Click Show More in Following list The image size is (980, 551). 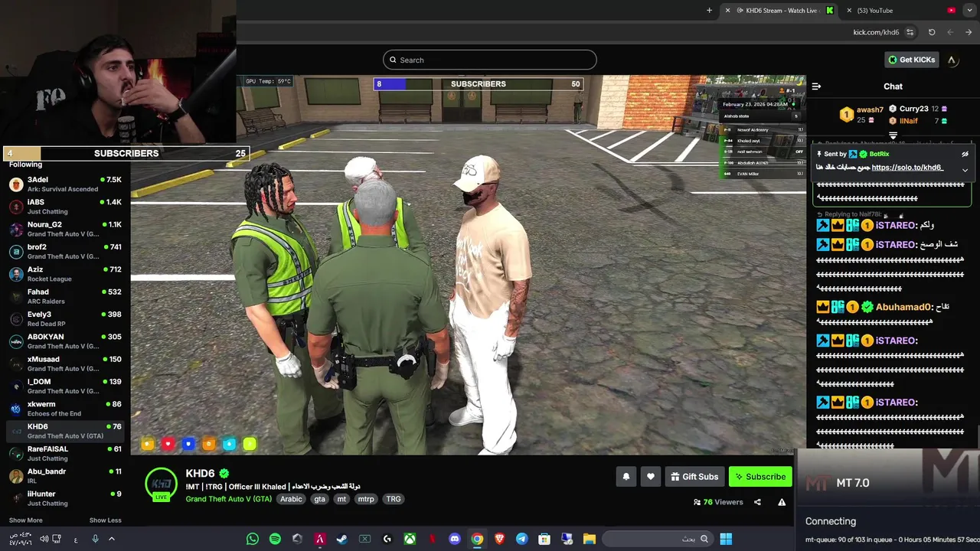[x=25, y=520]
